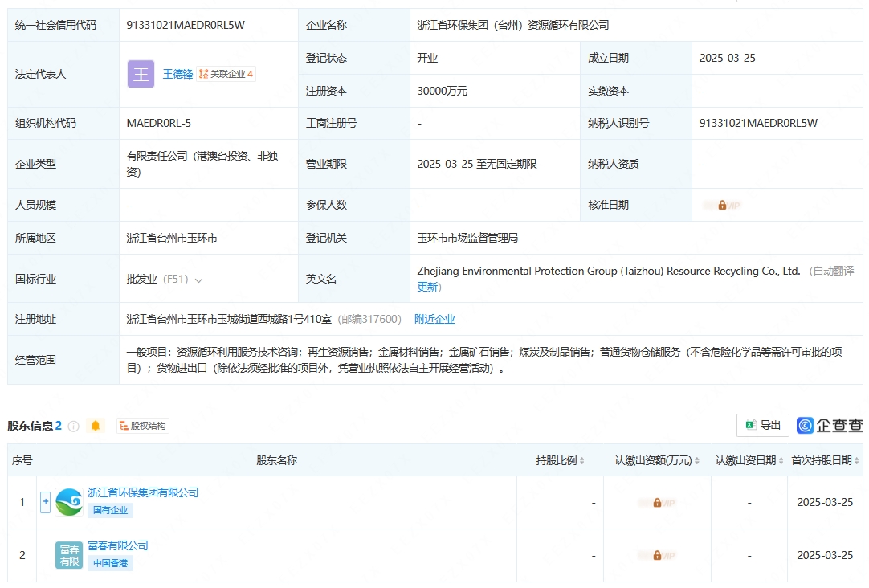This screenshot has width=869, height=588.
Task: Select the 经营范围 description text
Action: pyautogui.click(x=484, y=360)
